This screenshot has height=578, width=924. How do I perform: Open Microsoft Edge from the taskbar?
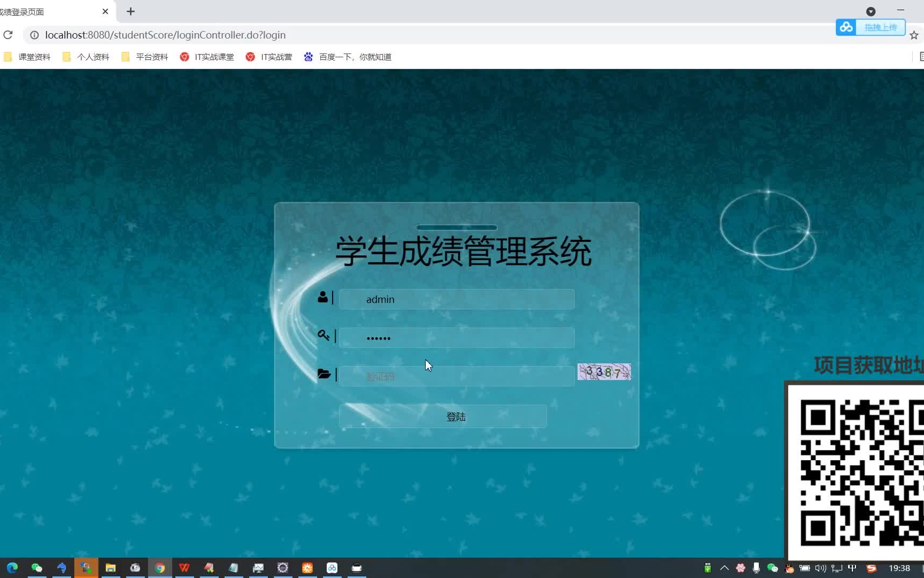coord(12,568)
